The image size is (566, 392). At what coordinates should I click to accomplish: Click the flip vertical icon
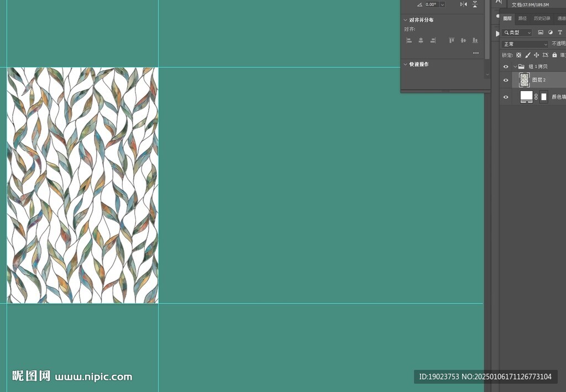tap(475, 4)
